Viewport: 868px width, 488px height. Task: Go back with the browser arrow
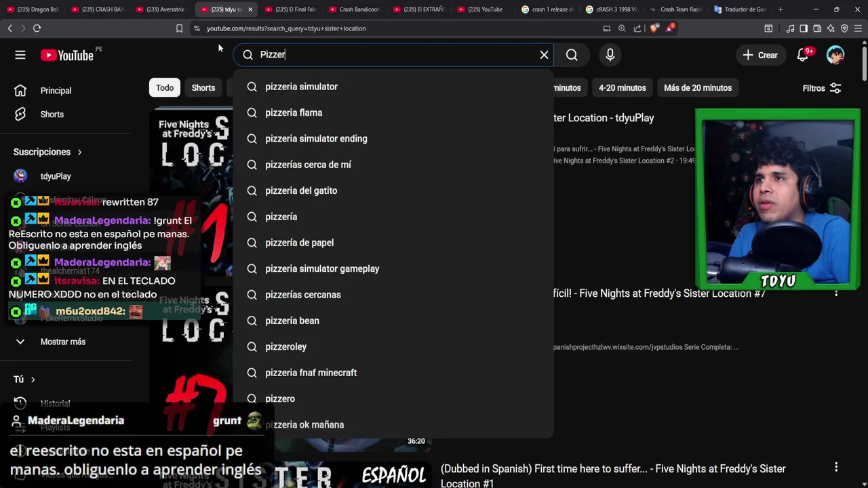[x=9, y=28]
